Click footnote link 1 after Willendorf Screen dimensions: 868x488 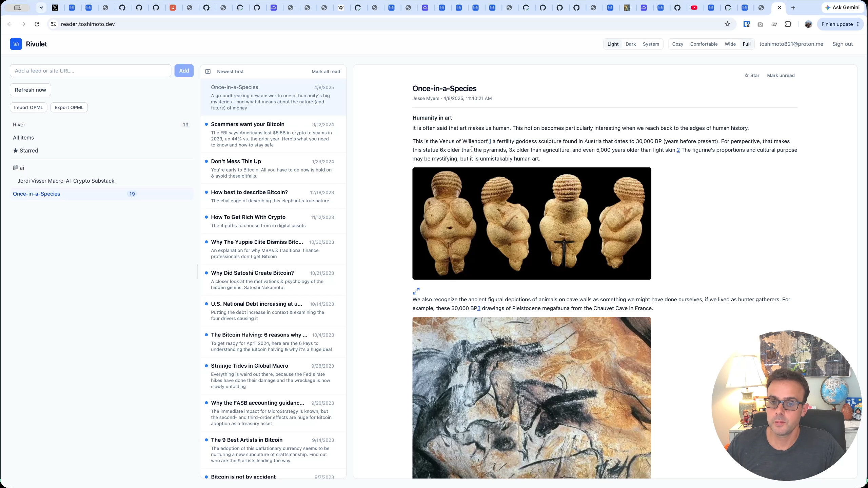pos(490,141)
